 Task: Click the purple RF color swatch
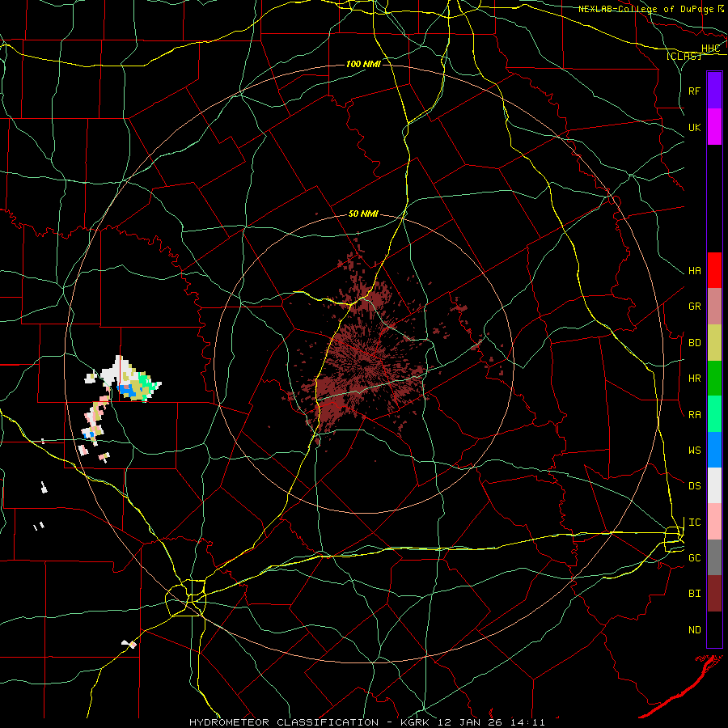point(714,91)
